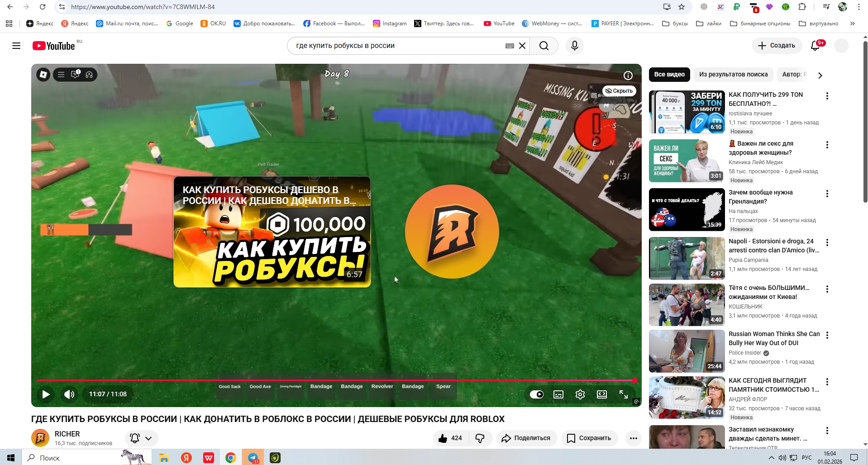
Task: Play the video
Action: pos(46,394)
